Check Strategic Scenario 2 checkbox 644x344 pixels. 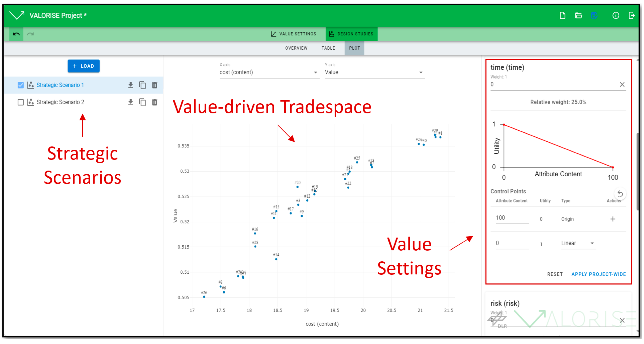point(21,102)
